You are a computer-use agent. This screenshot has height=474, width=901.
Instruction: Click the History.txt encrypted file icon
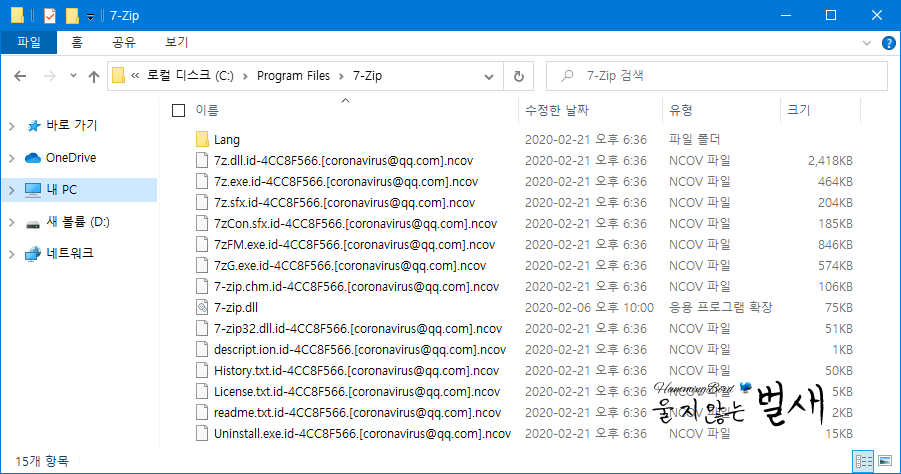click(202, 370)
